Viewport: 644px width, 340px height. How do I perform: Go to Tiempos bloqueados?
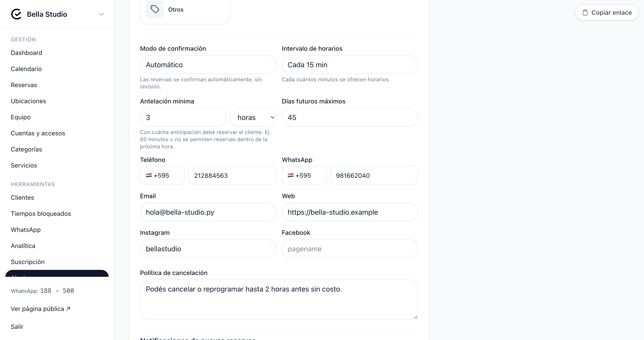[41, 214]
